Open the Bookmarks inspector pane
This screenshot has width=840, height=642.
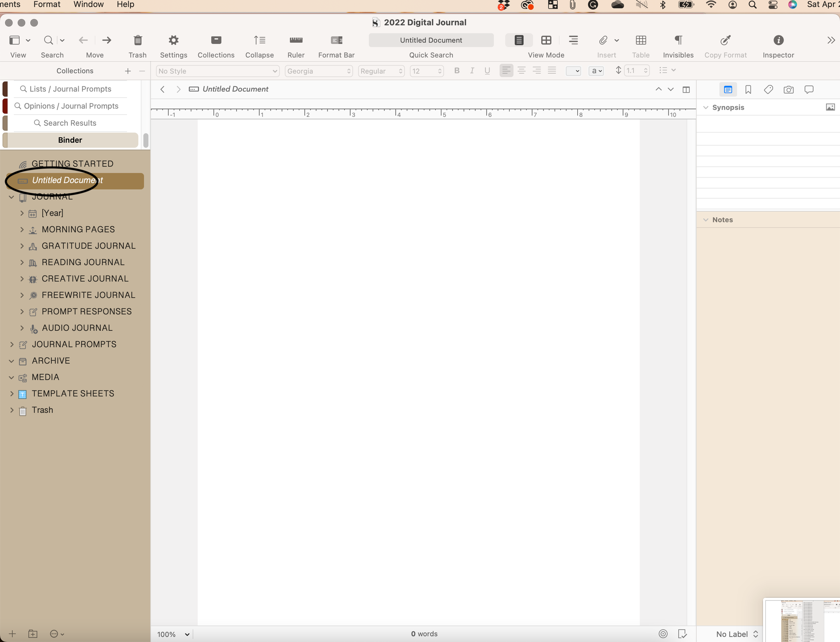pos(748,89)
